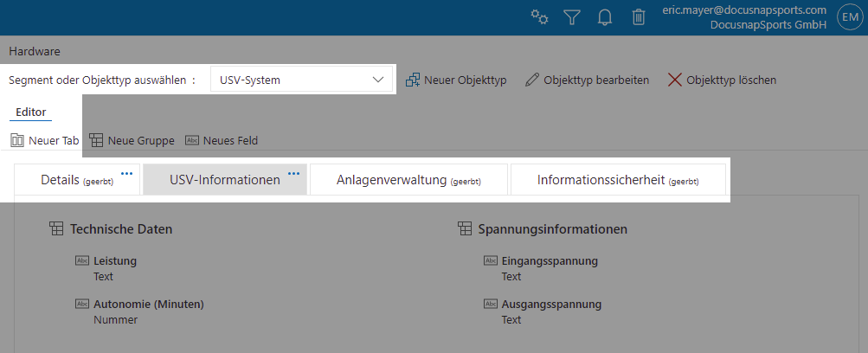The image size is (868, 353).
Task: Click the Nummer type under Autonomie
Action: (116, 320)
